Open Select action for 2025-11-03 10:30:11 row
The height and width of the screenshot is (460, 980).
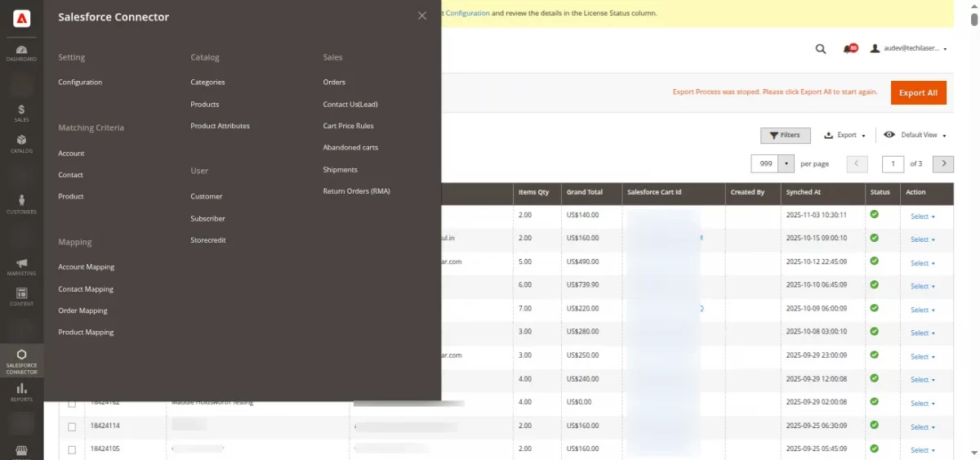click(923, 217)
